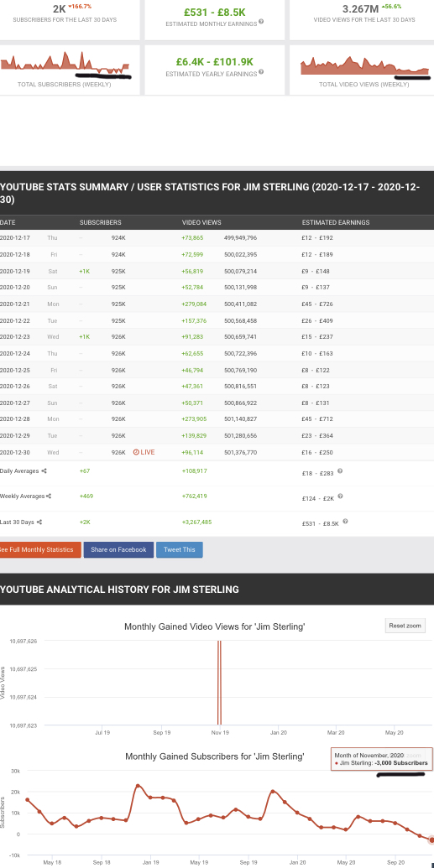Screen dimensions: 434x868
Task: Click YouTube Analytical History for Jim Sterling heading
Action: click(120, 590)
